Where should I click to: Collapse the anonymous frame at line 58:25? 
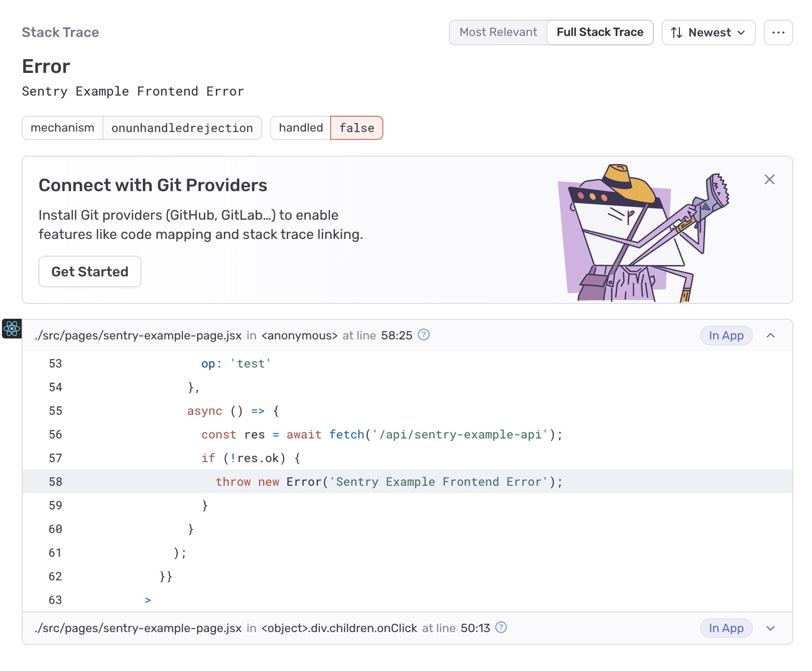tap(771, 335)
